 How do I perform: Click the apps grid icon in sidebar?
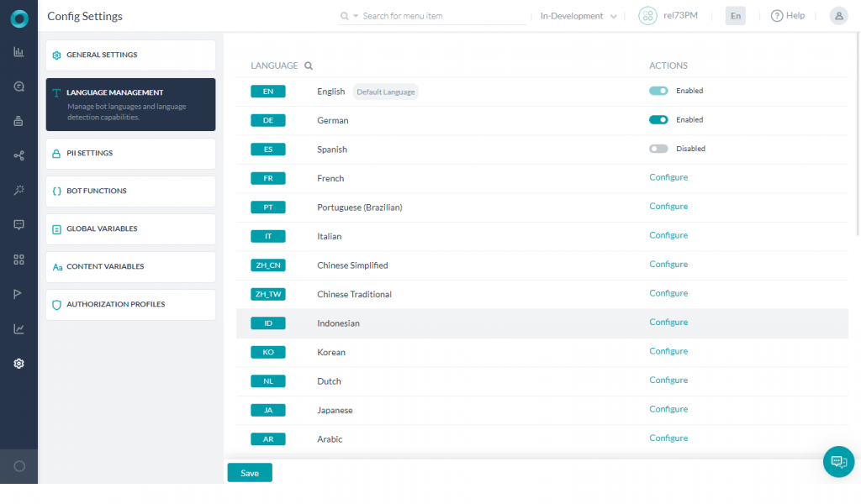pyautogui.click(x=18, y=260)
